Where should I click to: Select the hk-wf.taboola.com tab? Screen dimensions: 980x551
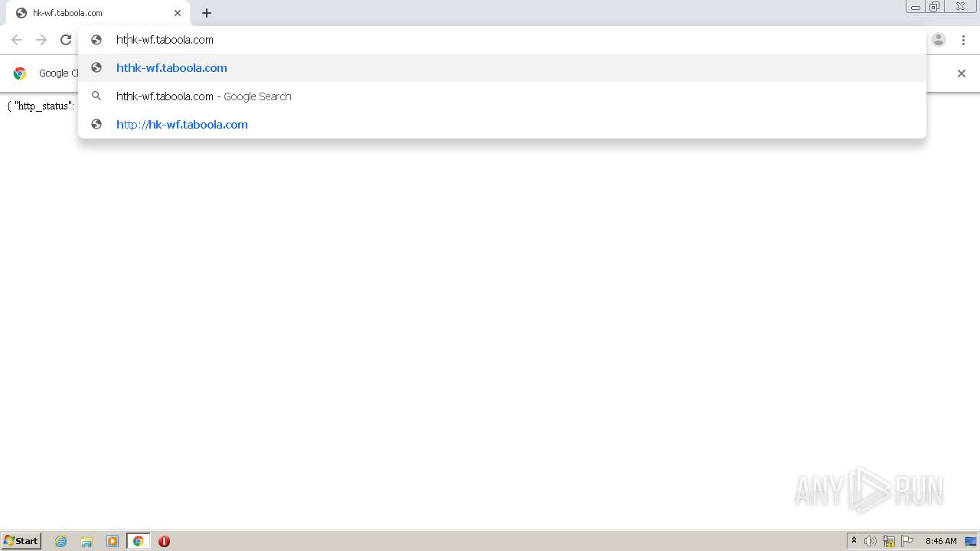[98, 13]
